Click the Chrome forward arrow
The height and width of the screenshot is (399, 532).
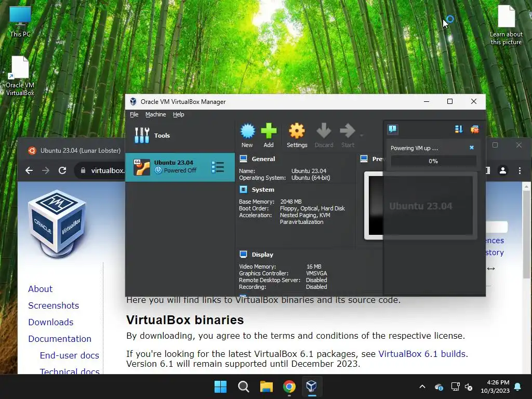click(46, 170)
